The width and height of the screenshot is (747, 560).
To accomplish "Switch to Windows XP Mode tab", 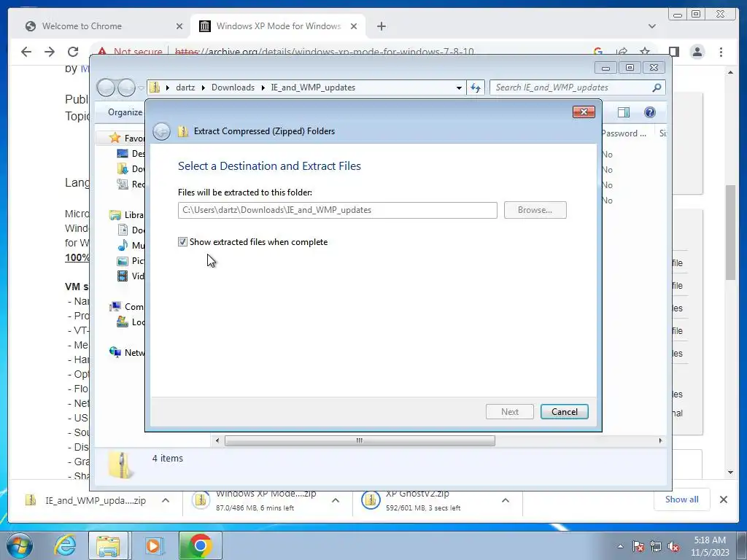I will pyautogui.click(x=278, y=26).
